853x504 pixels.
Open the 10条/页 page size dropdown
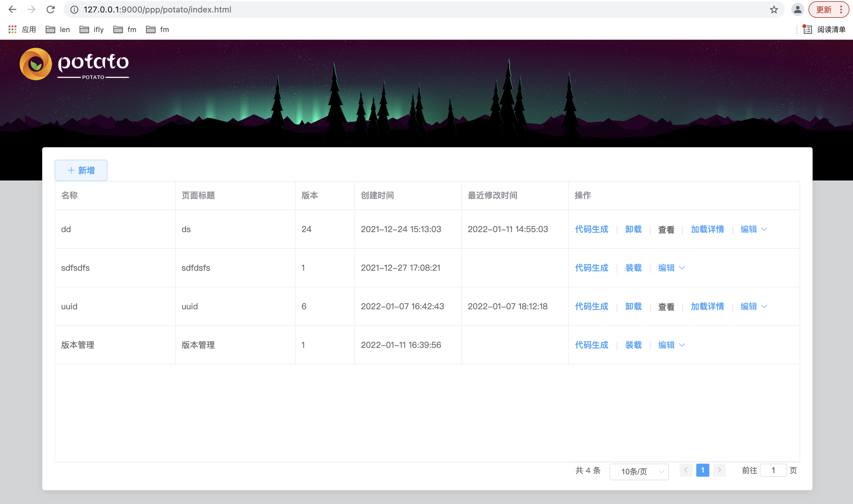[639, 471]
